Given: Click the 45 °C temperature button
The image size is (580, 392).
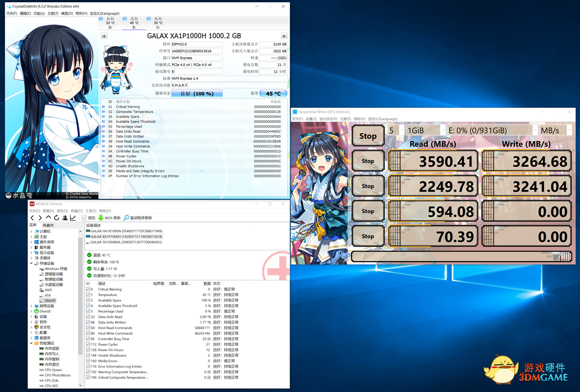Looking at the screenshot, I should click(274, 93).
